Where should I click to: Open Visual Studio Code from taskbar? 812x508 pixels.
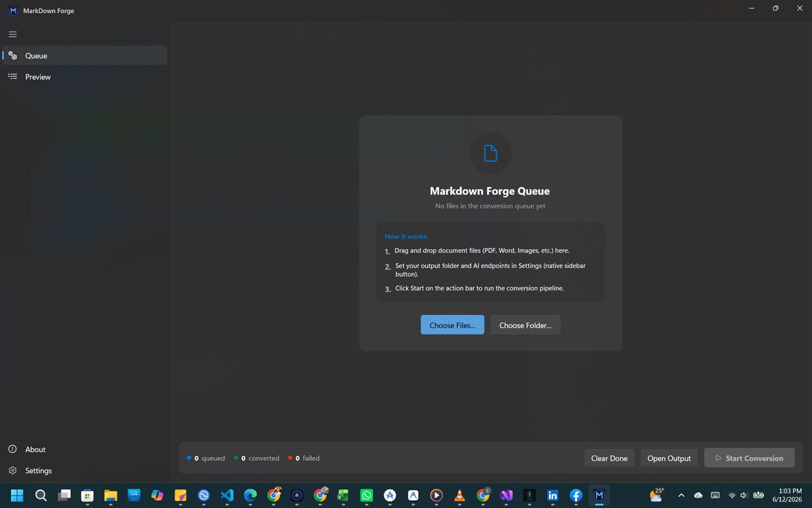click(x=227, y=495)
